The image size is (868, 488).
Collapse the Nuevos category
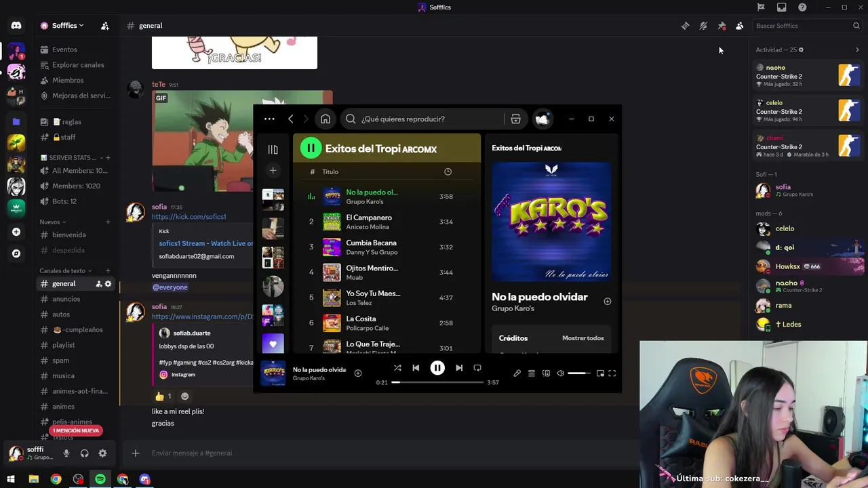53,222
